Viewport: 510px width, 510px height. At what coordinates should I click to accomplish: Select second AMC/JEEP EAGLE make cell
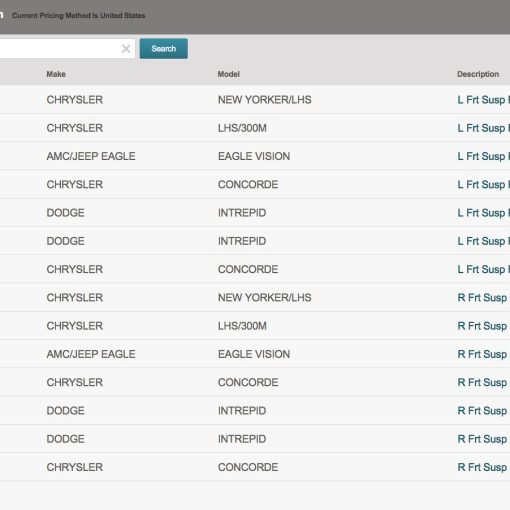[91, 354]
